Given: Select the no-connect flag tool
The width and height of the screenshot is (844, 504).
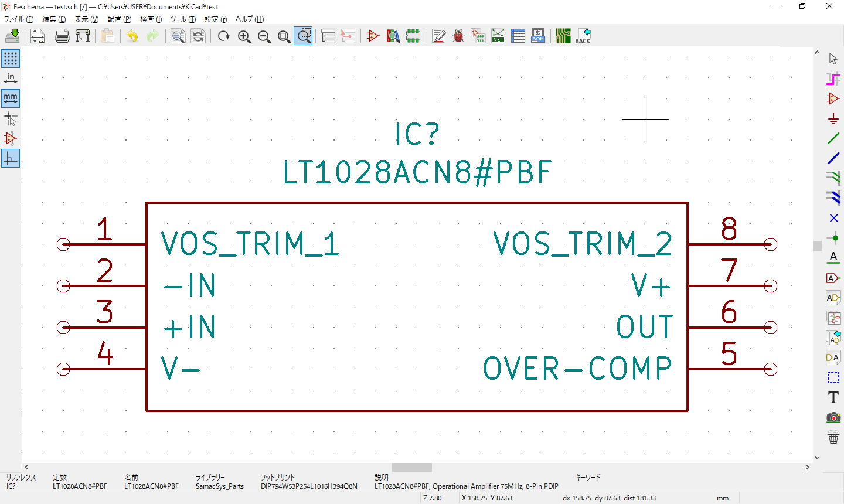Looking at the screenshot, I should click(833, 218).
